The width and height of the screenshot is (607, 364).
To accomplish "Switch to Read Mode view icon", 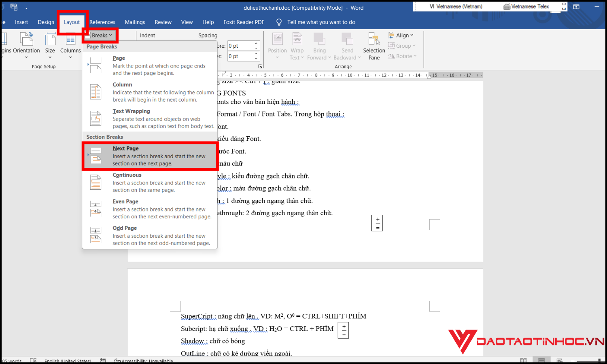I will point(524,360).
